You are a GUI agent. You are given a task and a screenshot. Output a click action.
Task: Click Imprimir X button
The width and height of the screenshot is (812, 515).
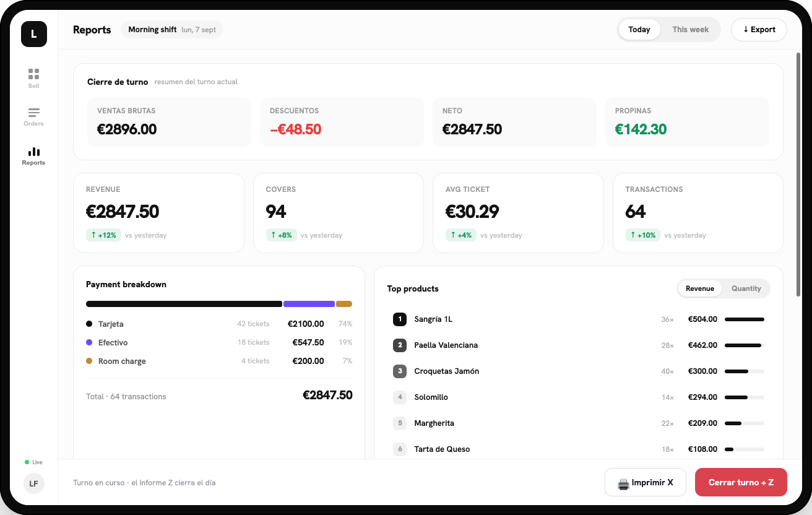click(x=646, y=483)
